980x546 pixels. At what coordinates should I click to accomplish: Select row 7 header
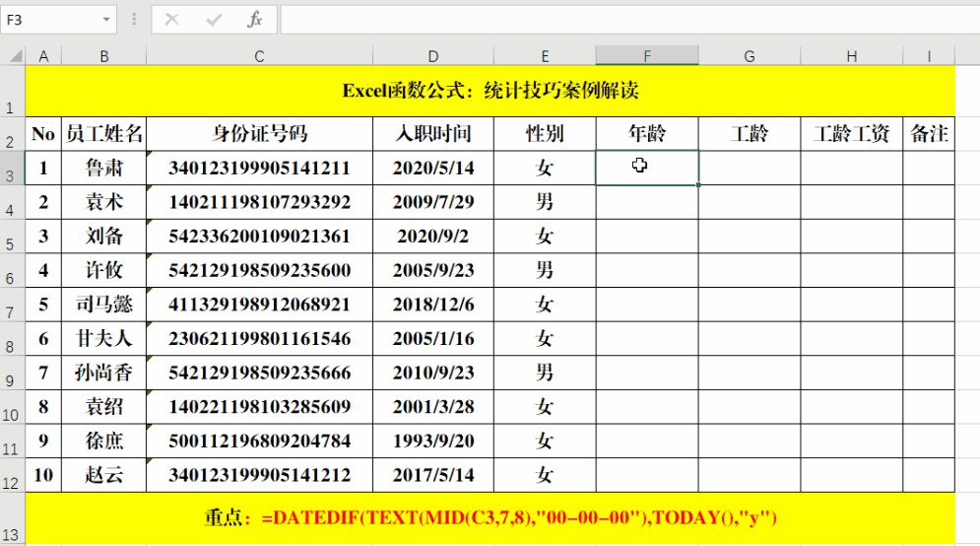12,305
